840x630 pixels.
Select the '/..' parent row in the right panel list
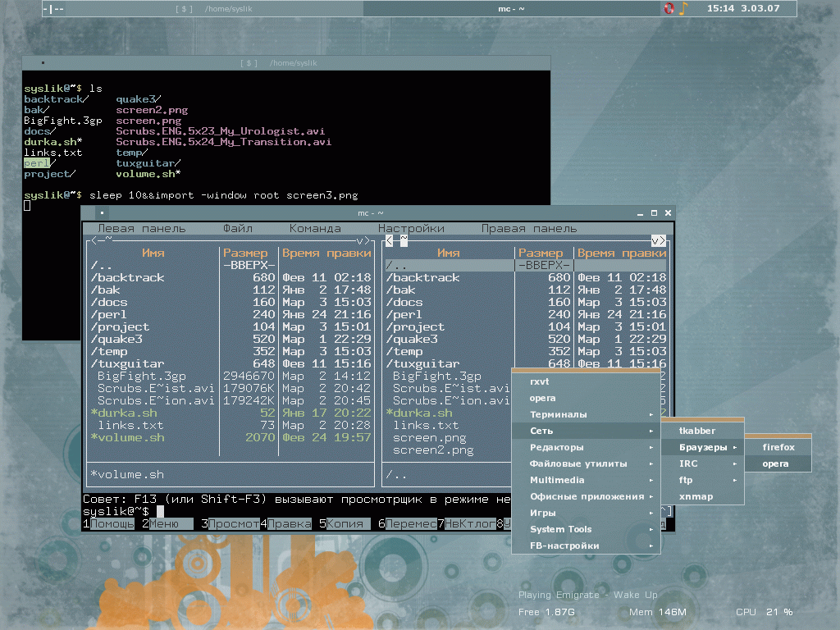526,265
